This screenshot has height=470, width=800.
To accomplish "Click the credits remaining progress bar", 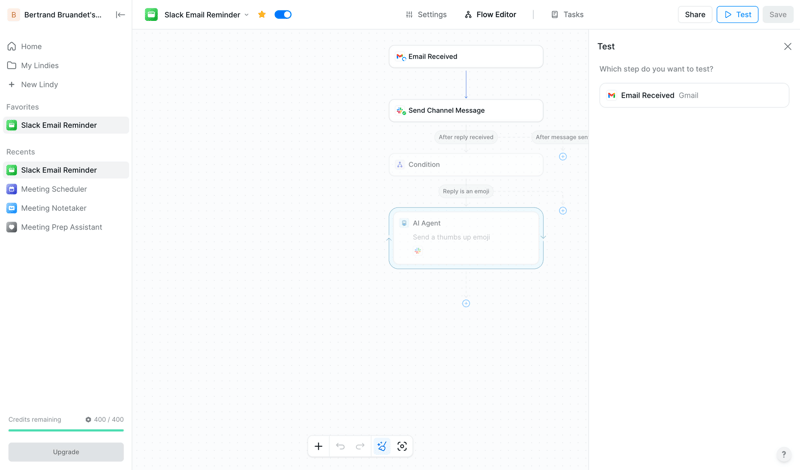I will tap(66, 430).
